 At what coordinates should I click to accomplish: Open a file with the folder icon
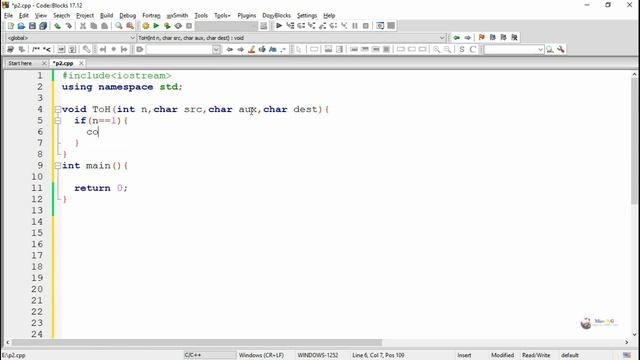(x=21, y=26)
